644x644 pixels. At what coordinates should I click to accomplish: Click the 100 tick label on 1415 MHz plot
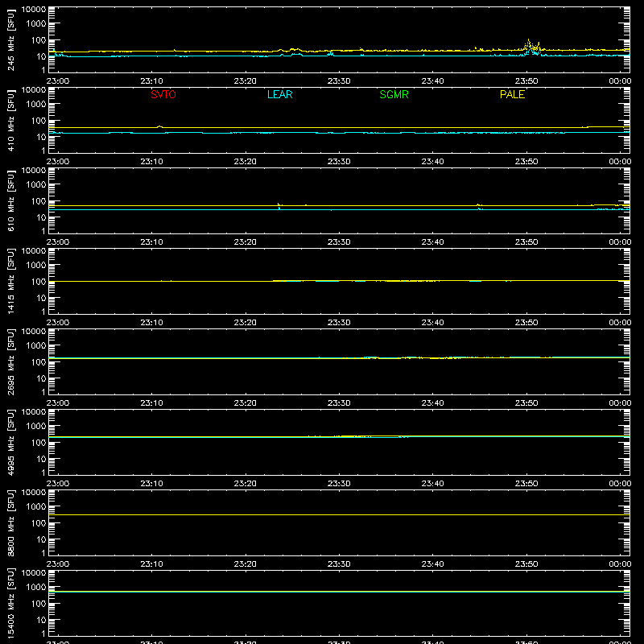pos(39,282)
